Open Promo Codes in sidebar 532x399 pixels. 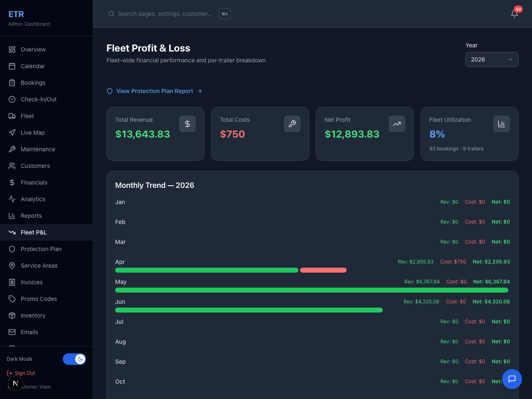46,299
